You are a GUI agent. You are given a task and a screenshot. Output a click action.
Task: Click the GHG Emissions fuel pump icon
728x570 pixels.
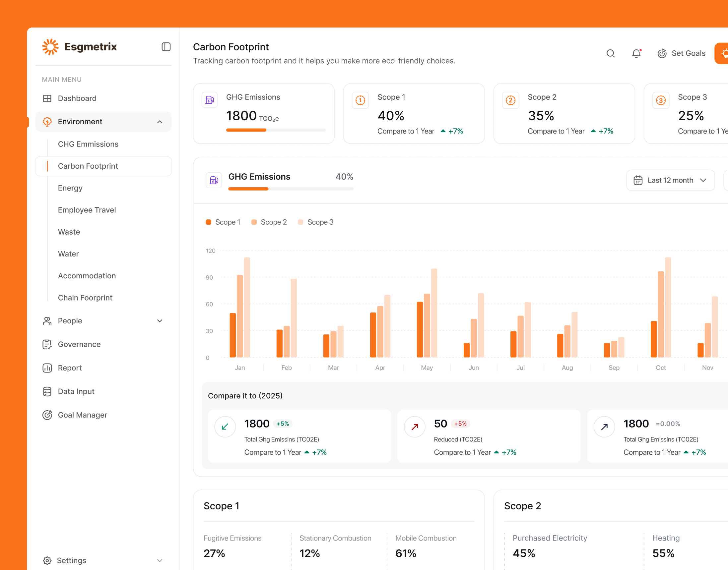click(209, 99)
